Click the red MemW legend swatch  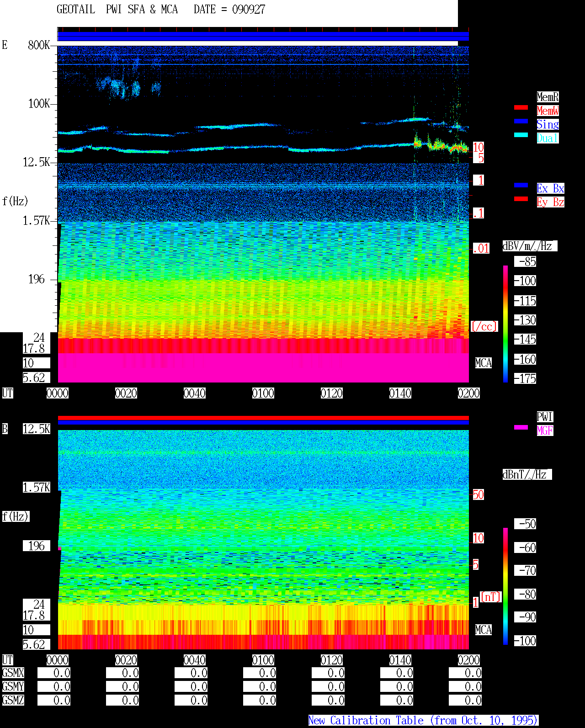pyautogui.click(x=521, y=107)
